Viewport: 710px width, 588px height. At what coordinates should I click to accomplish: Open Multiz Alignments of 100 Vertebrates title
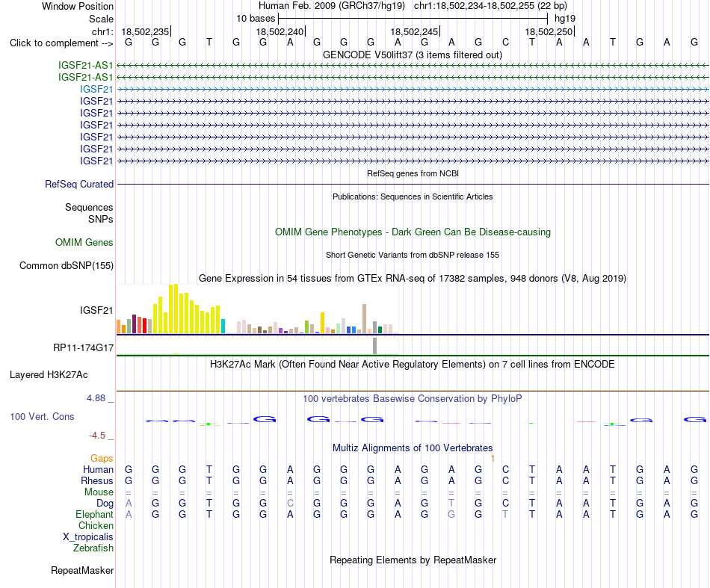click(x=412, y=448)
